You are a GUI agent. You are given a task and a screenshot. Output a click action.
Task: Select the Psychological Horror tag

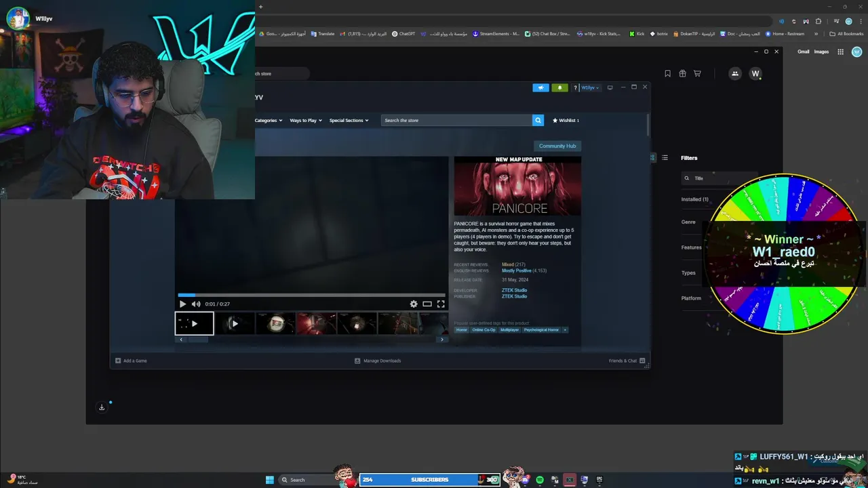click(541, 330)
